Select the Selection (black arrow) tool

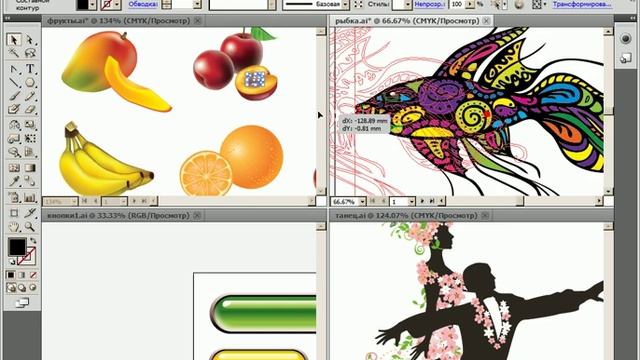(x=14, y=40)
